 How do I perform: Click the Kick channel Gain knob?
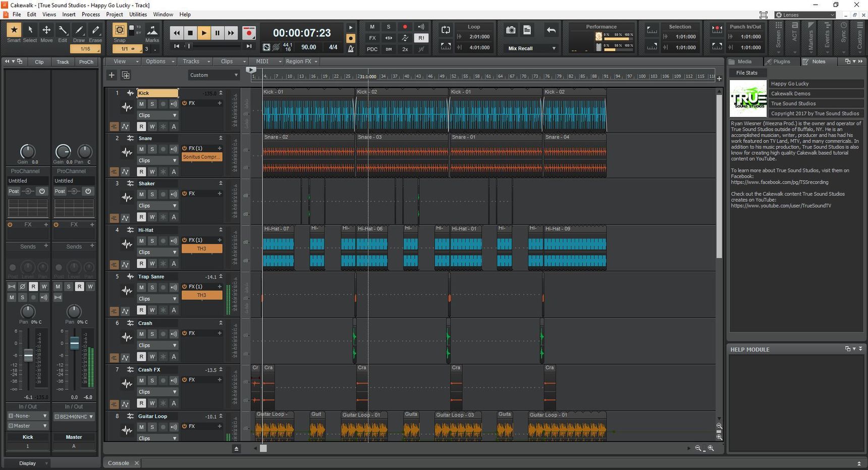(27, 151)
